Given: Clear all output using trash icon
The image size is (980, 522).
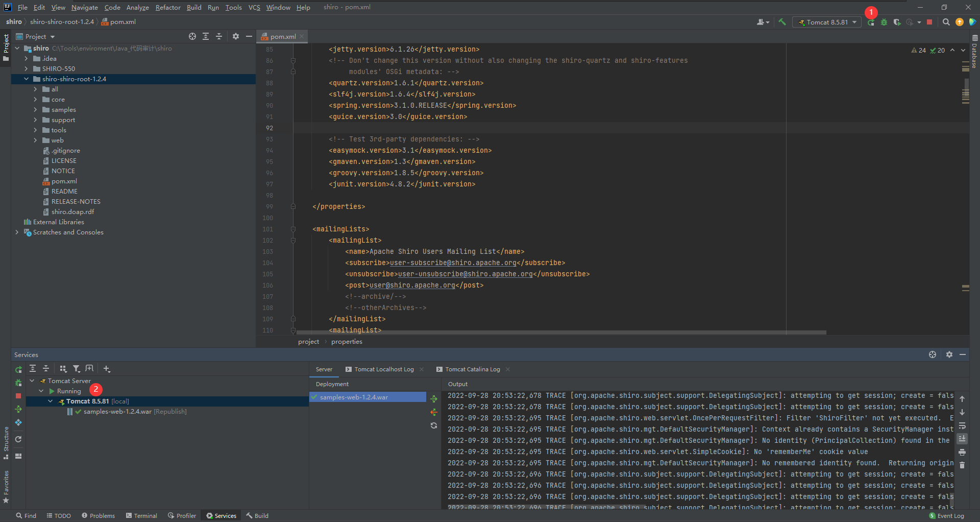Looking at the screenshot, I should 962,465.
